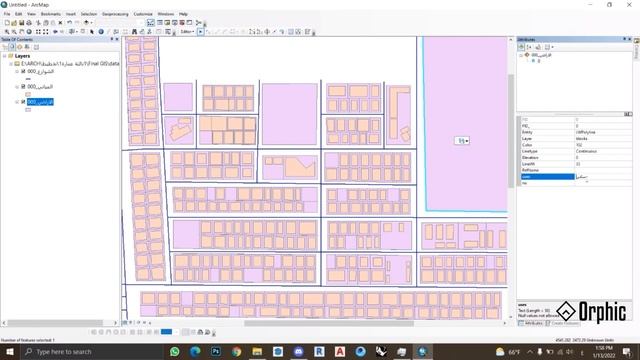
Task: Activate Fixed Zoom In
Action: [38, 32]
